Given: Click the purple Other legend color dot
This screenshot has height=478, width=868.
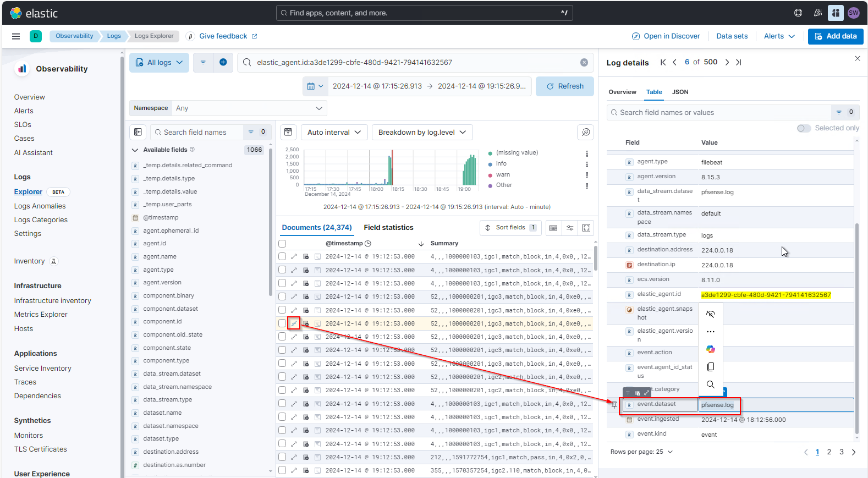Looking at the screenshot, I should pyautogui.click(x=490, y=185).
